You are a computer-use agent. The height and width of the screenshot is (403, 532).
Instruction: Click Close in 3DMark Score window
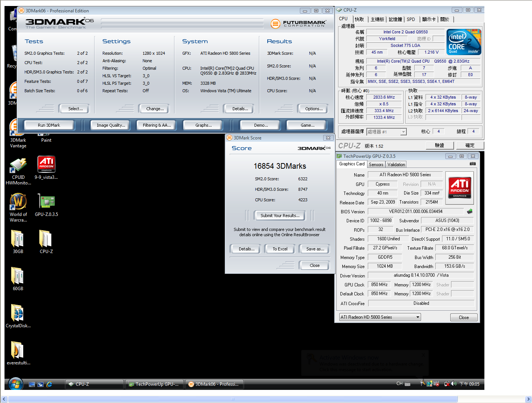[x=314, y=265]
